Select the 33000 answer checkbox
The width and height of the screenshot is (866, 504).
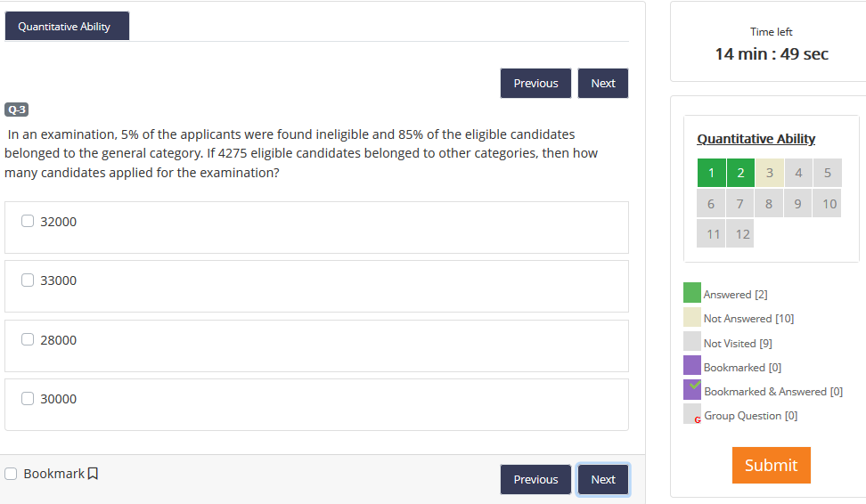tap(28, 280)
